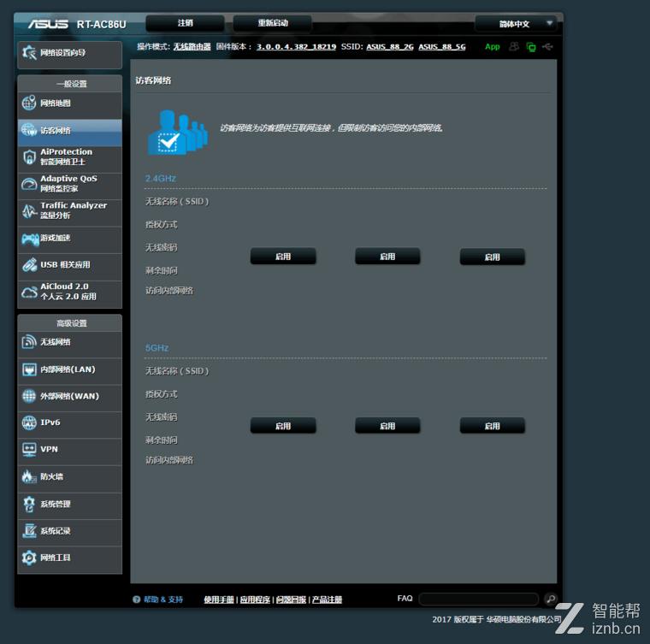Click the FAQ search magnifier icon
This screenshot has height=644, width=650.
coord(551,599)
